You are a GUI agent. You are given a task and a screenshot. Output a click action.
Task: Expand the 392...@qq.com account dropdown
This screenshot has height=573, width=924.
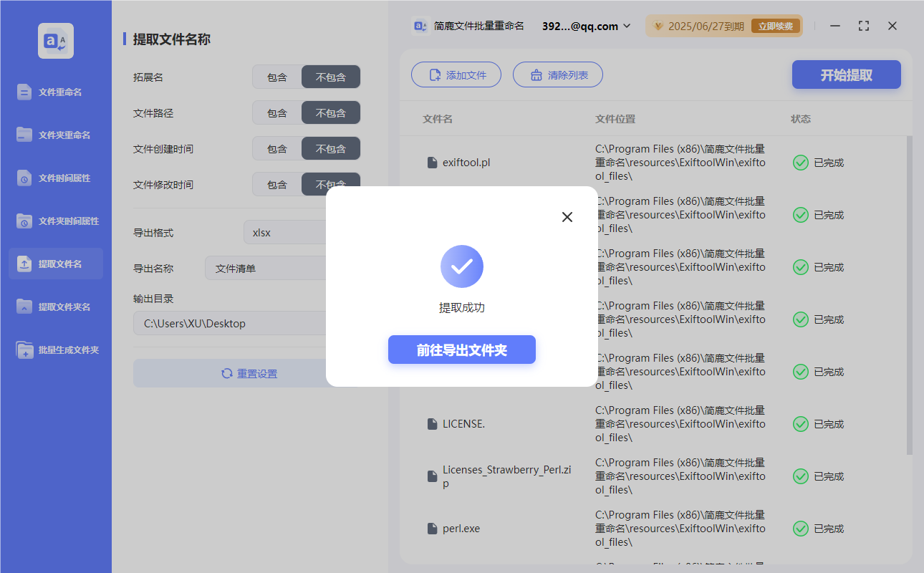[x=627, y=25]
